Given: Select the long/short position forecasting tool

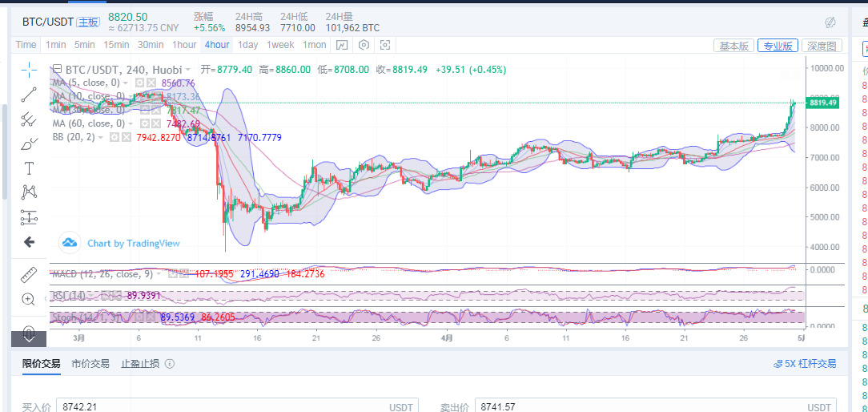Looking at the screenshot, I should (x=29, y=217).
